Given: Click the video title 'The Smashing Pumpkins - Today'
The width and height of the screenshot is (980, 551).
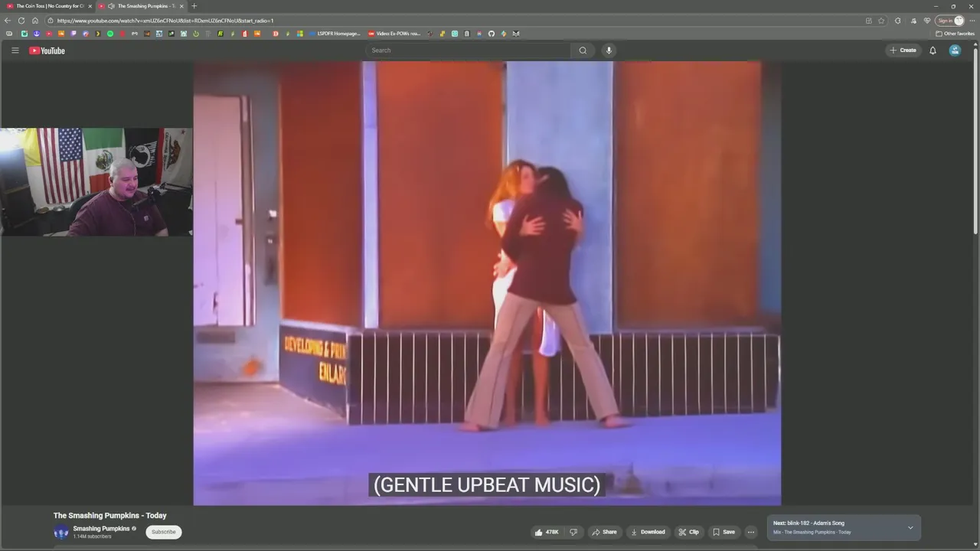Looking at the screenshot, I should tap(109, 516).
